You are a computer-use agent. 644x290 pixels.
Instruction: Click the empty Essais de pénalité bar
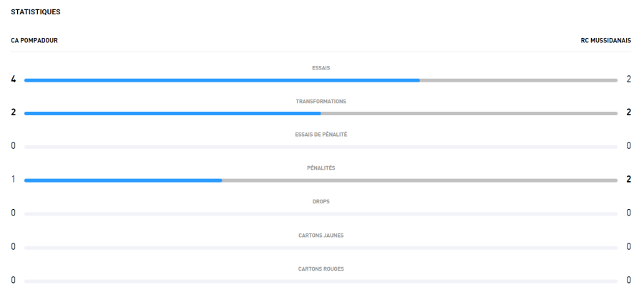point(321,147)
